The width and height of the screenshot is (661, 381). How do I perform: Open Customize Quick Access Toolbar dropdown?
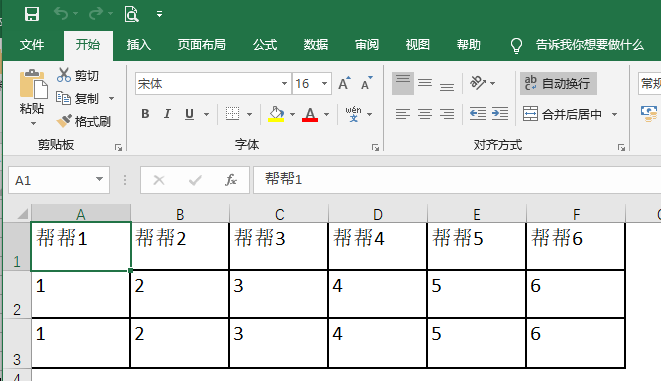pyautogui.click(x=159, y=14)
